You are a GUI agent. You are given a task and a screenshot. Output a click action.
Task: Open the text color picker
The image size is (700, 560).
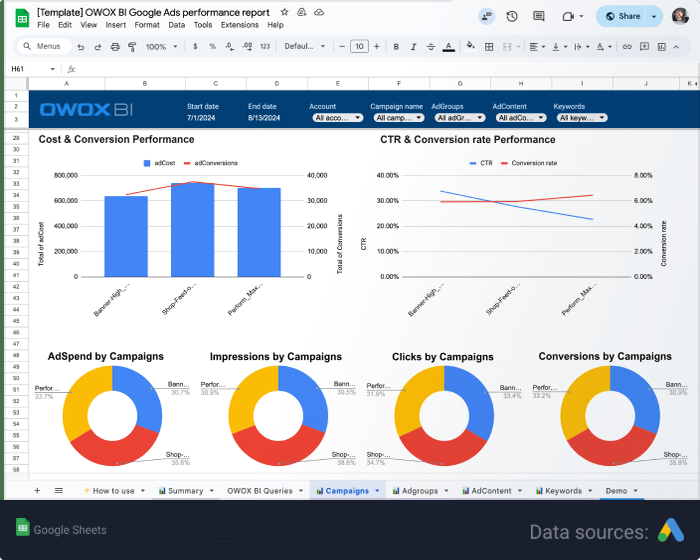[x=449, y=46]
